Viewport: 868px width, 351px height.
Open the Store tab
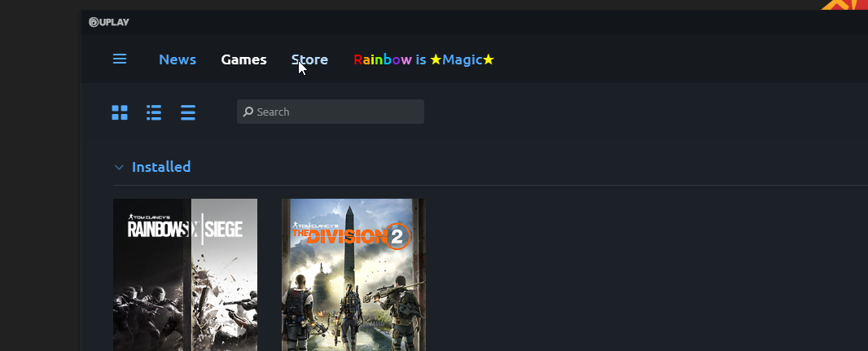[x=309, y=59]
